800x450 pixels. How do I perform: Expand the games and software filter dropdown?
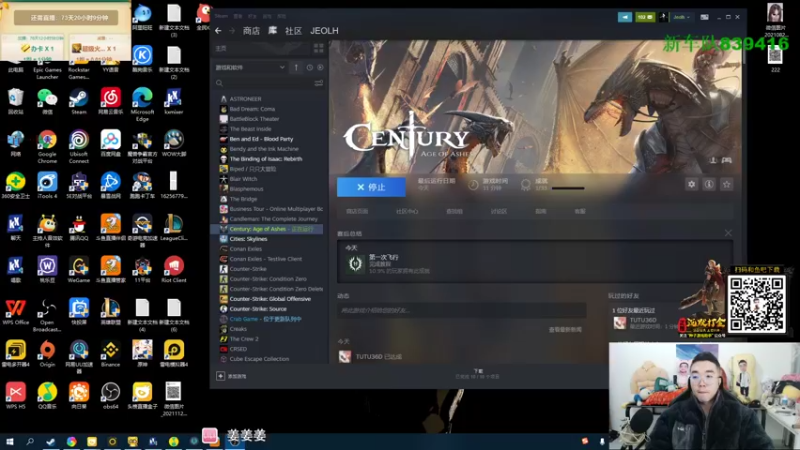(x=250, y=67)
